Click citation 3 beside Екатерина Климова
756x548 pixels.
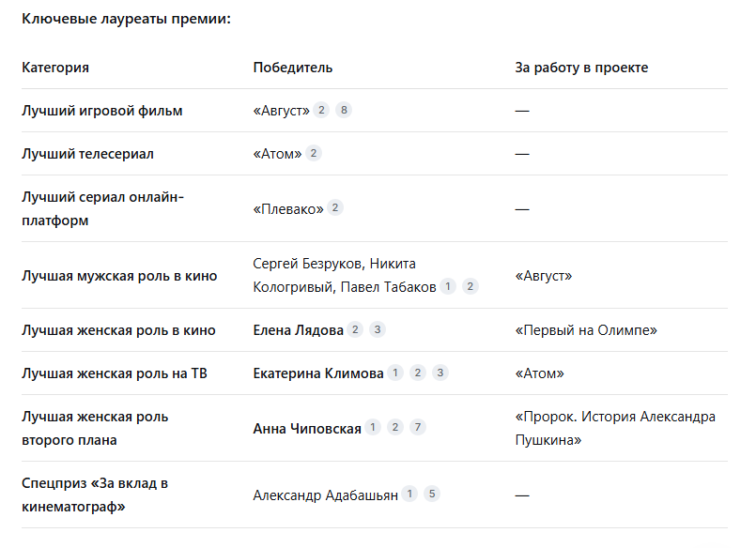pyautogui.click(x=440, y=373)
